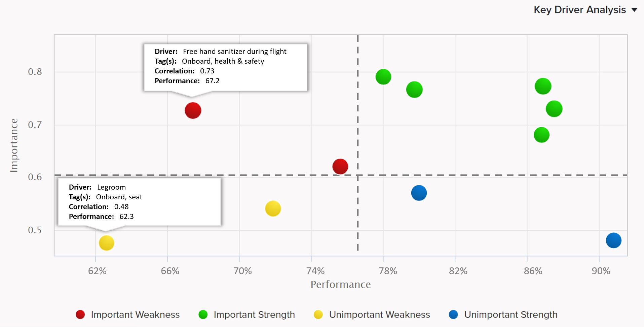This screenshot has height=327, width=644.
Task: Toggle Unimportant Weakness legend series
Action: 379,315
